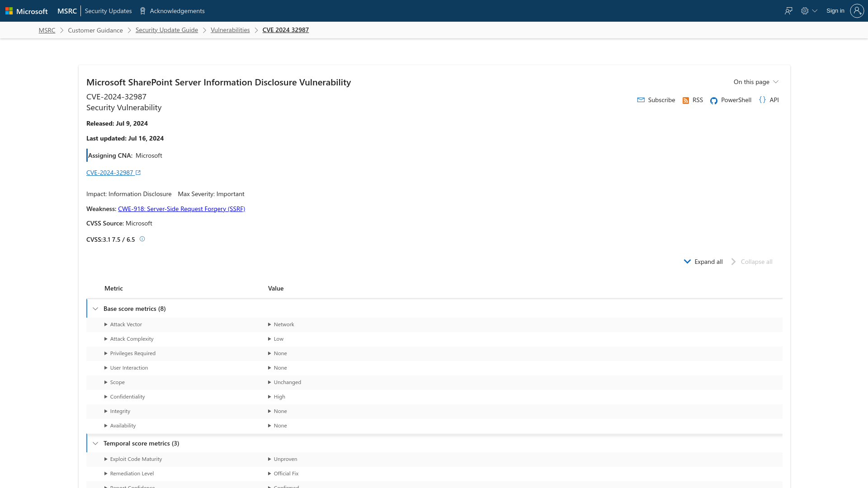Open CWE-918 Server-Side Request Forgery link

coord(181,209)
